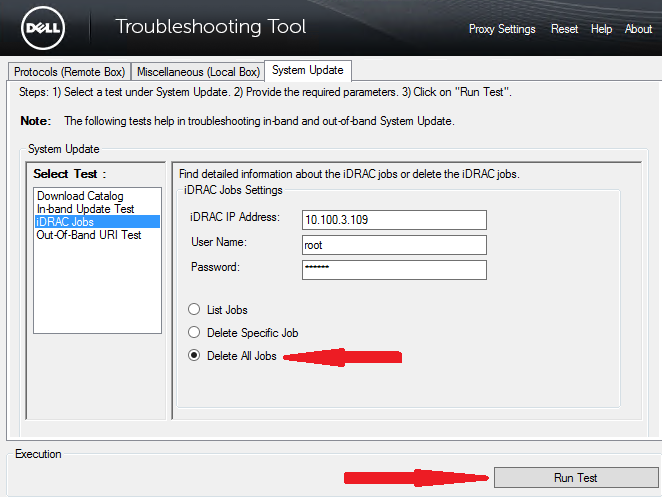Screen dimensions: 662x497
Task: Open the Help link
Action: pyautogui.click(x=601, y=29)
